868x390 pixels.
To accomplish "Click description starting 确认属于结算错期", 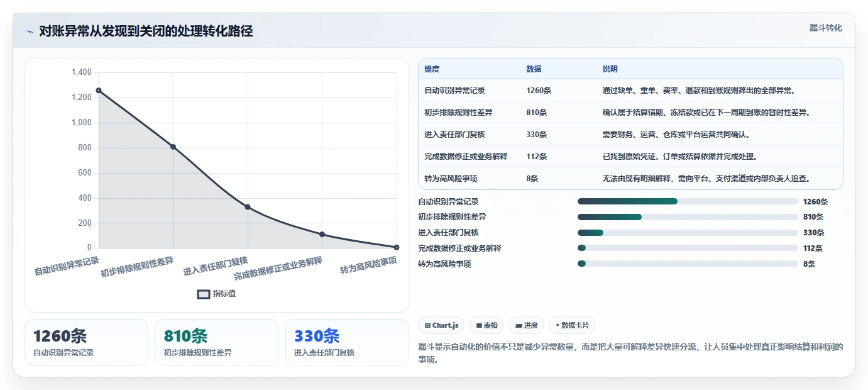I will pyautogui.click(x=706, y=113).
